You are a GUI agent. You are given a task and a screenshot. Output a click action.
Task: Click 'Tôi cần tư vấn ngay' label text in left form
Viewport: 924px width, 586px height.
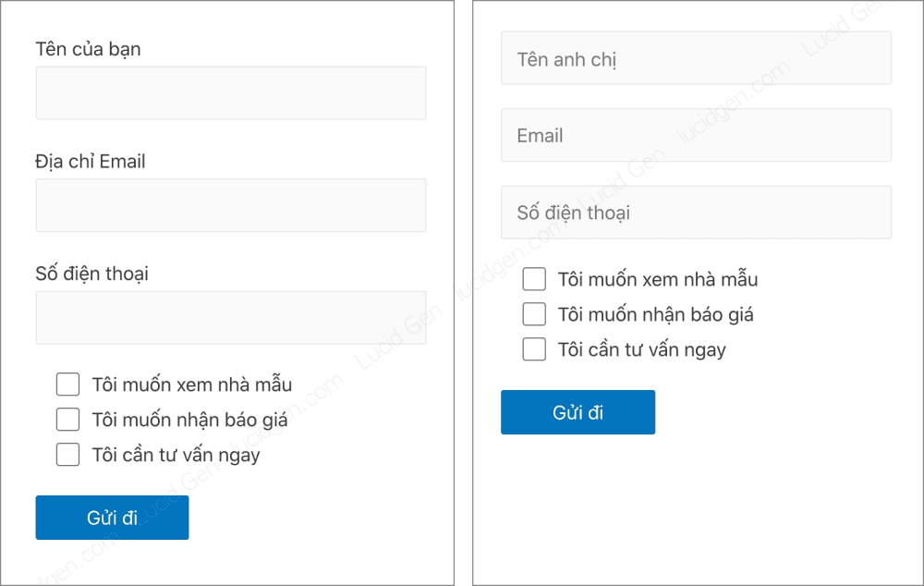(x=176, y=455)
